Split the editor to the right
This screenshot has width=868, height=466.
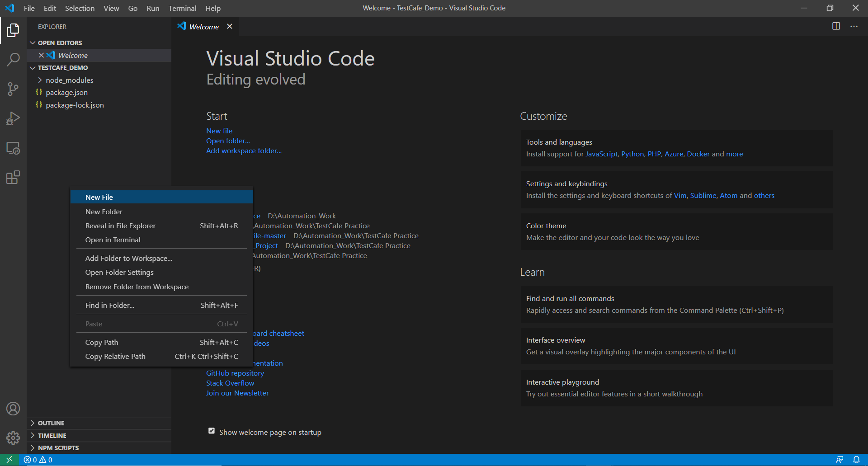click(x=836, y=26)
